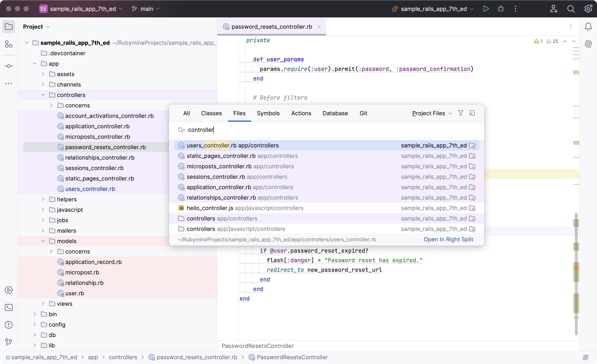Open the Terminal tool window
The width and height of the screenshot is (597, 364).
tap(9, 307)
